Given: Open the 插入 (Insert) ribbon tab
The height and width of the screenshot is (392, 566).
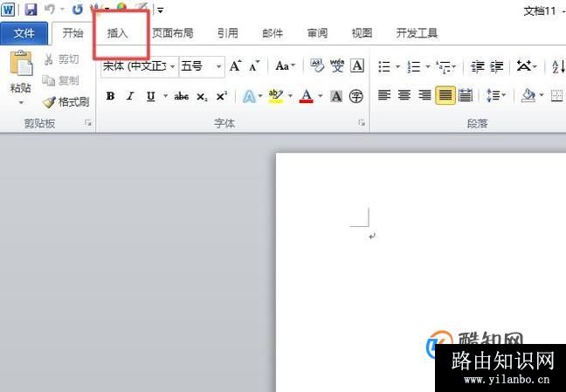Looking at the screenshot, I should (117, 33).
